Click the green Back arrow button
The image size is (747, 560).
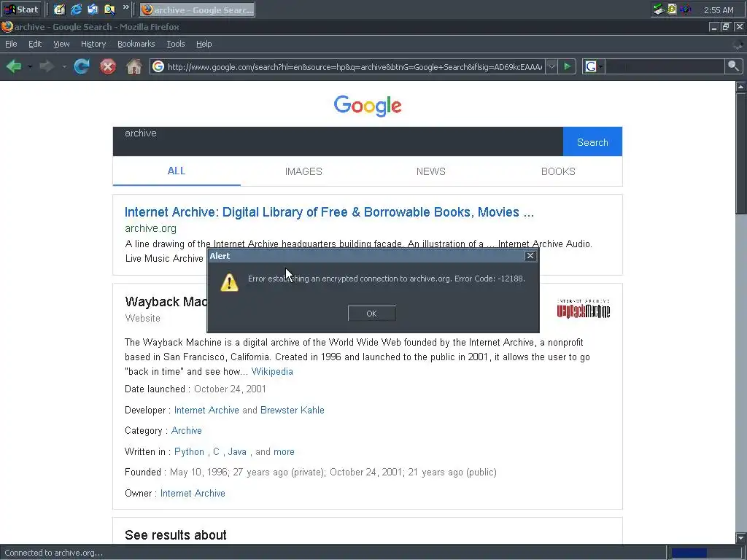[14, 66]
